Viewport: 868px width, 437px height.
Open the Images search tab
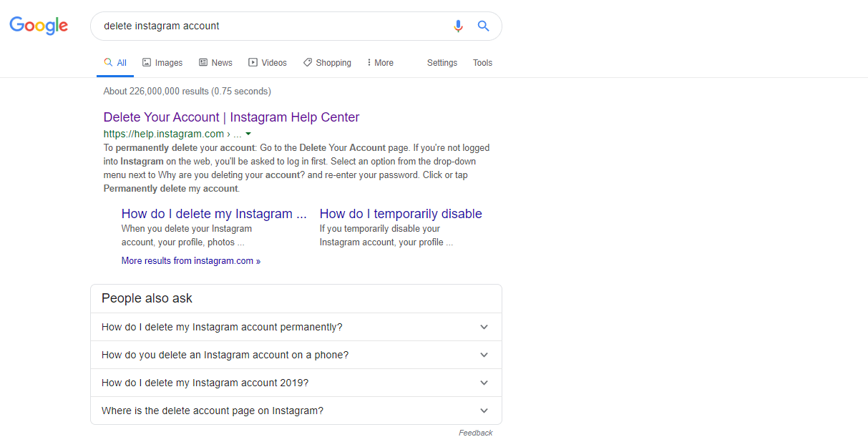pyautogui.click(x=162, y=63)
